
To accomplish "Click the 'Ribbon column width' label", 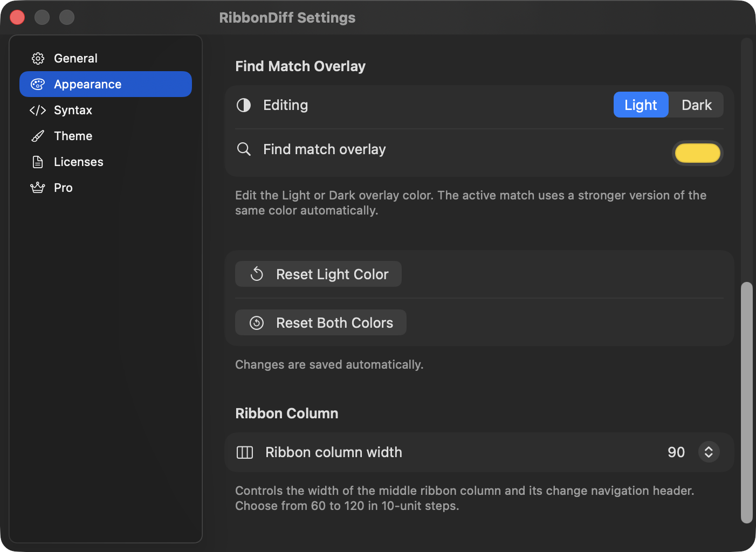I will pos(334,452).
